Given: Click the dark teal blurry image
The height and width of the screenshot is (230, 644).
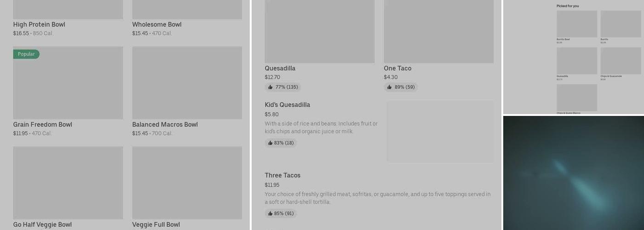Looking at the screenshot, I should (574, 173).
